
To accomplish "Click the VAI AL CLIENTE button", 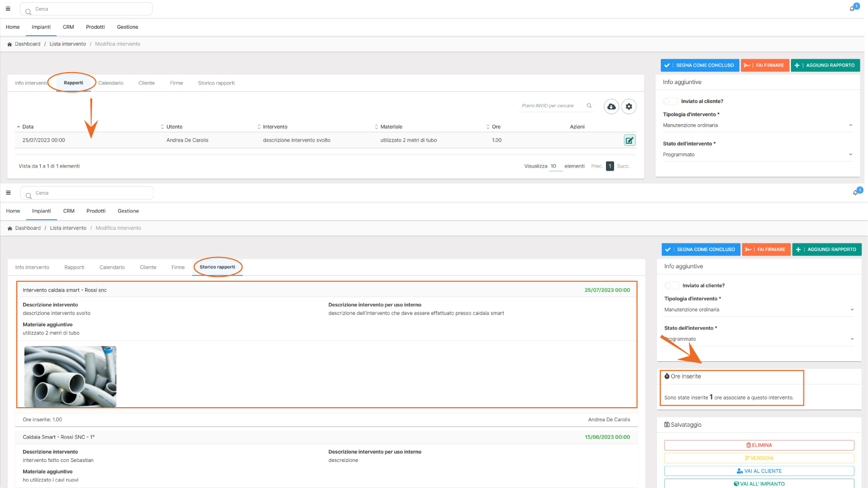I will click(759, 471).
